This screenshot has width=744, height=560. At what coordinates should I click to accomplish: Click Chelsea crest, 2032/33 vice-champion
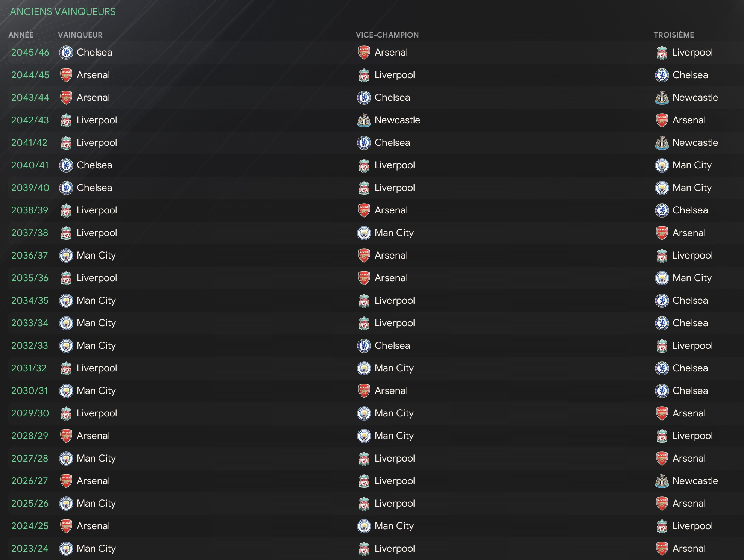tap(364, 346)
